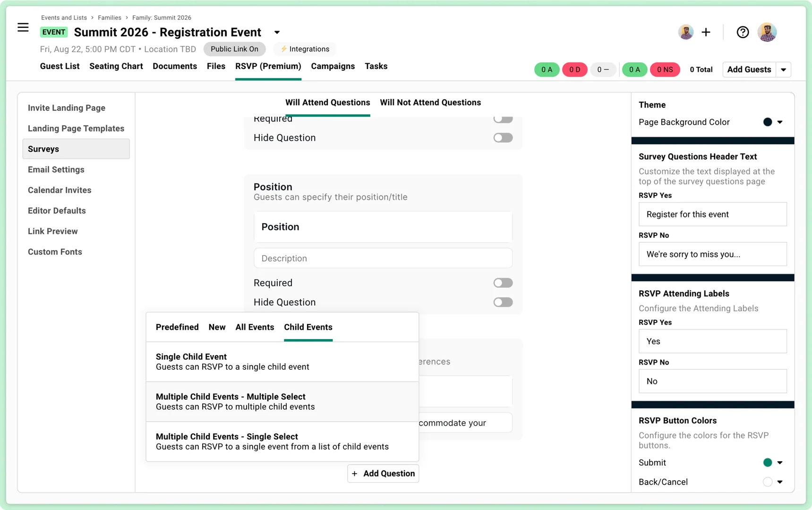Click the collaborator avatar in header
The image size is (812, 510).
point(685,32)
